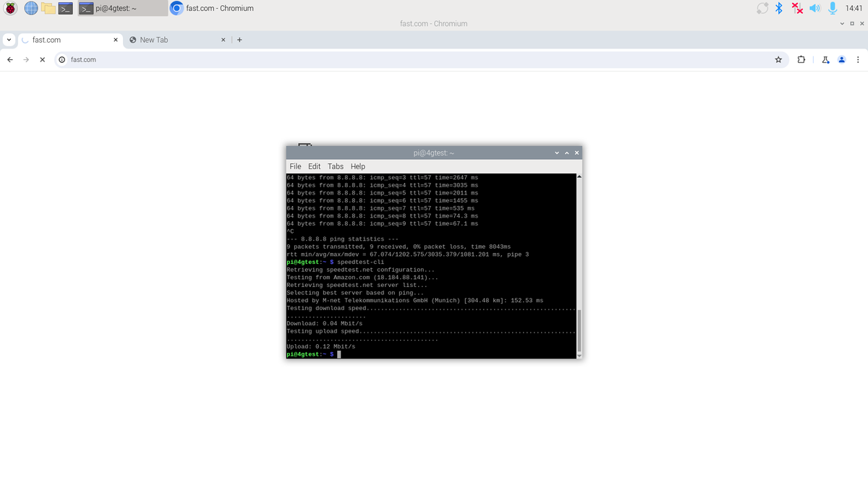Click 'Retrieving speedtest.net configuration' line
The width and height of the screenshot is (868, 488).
[x=361, y=270]
